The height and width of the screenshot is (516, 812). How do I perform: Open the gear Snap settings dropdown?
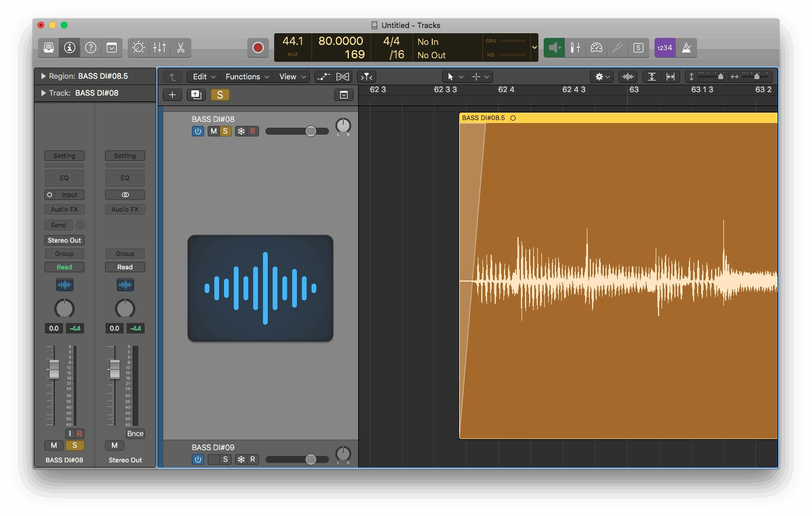click(x=601, y=77)
